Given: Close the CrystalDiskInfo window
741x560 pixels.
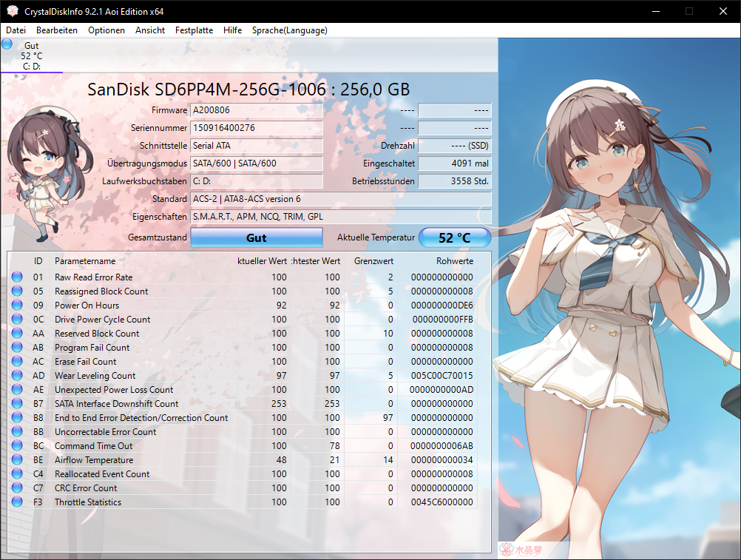Looking at the screenshot, I should (x=723, y=11).
